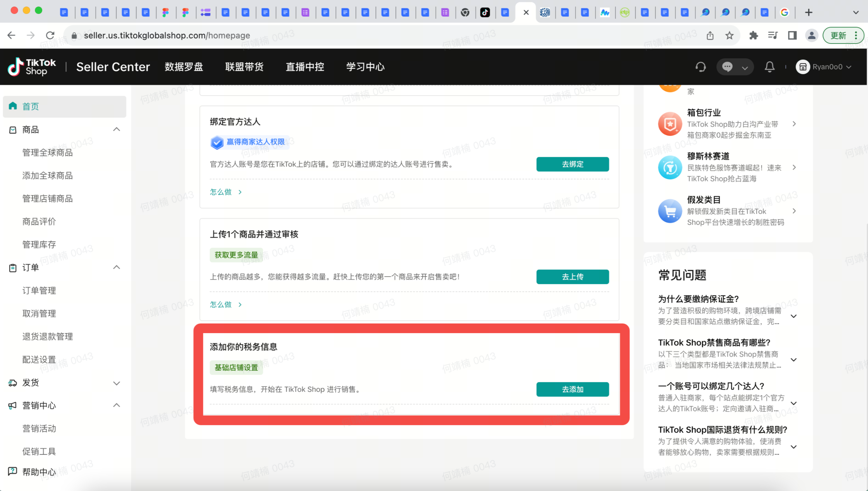This screenshot has width=868, height=491.
Task: Click the blue shield badge icon
Action: point(217,142)
